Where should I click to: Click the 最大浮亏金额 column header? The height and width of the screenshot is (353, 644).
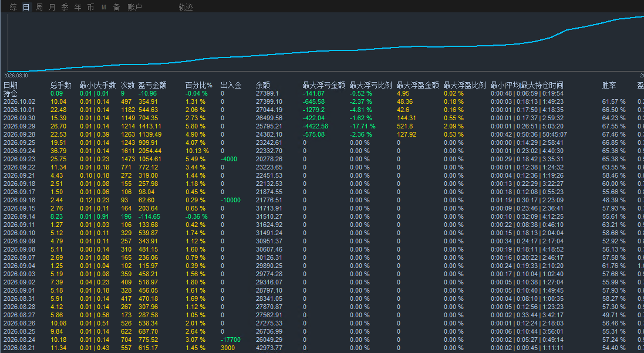(323, 86)
